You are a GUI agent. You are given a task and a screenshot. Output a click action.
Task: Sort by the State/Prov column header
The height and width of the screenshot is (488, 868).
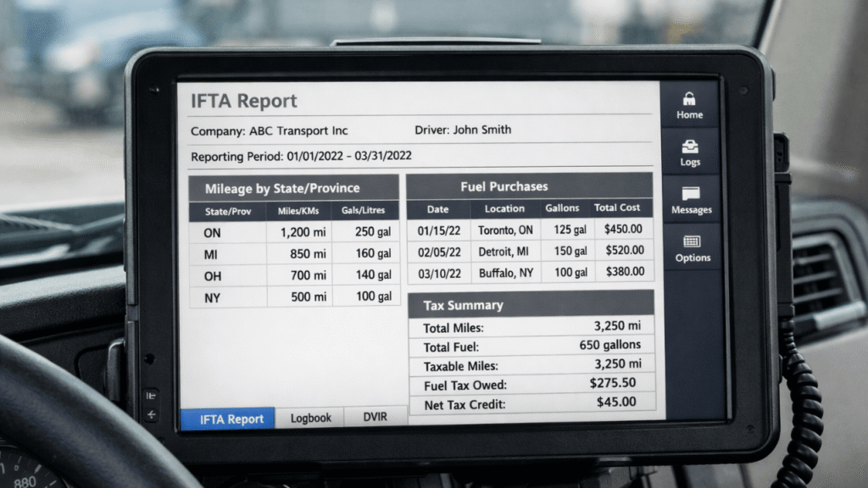[x=227, y=210]
